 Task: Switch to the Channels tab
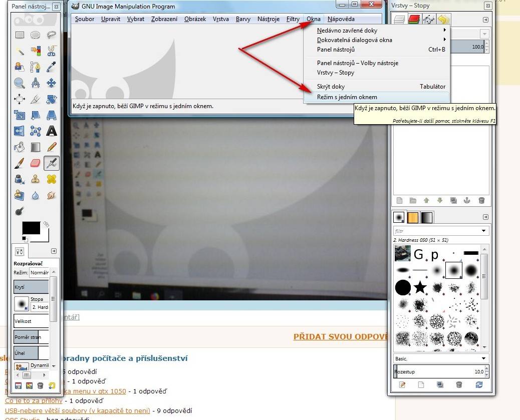pos(414,20)
